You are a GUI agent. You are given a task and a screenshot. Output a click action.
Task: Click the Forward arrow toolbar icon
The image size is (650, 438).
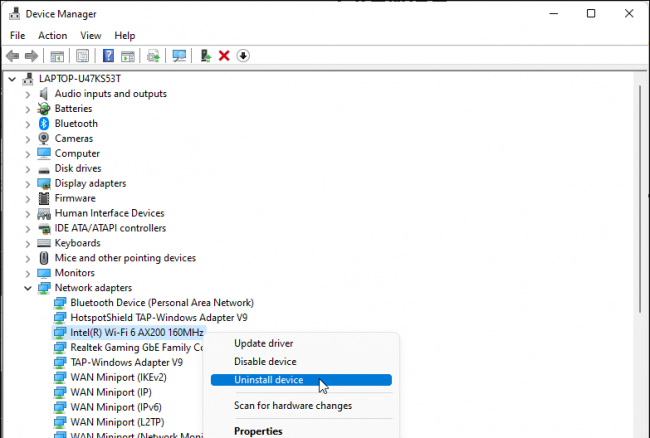32,56
